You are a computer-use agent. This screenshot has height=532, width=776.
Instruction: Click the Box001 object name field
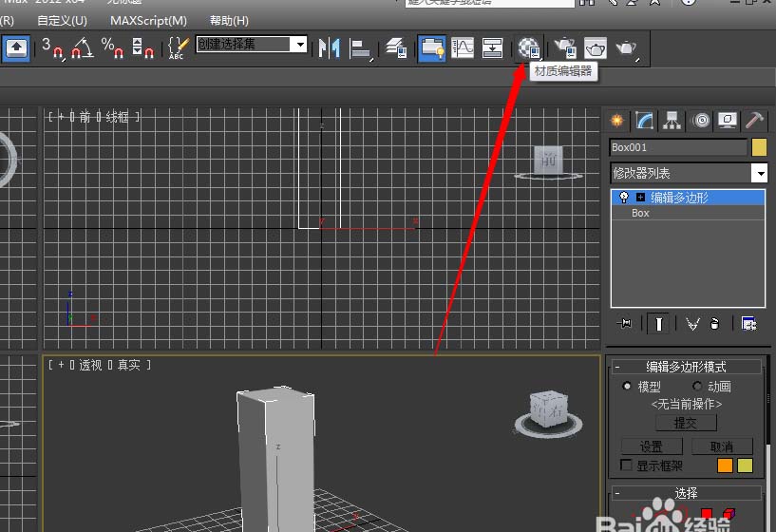(x=678, y=147)
